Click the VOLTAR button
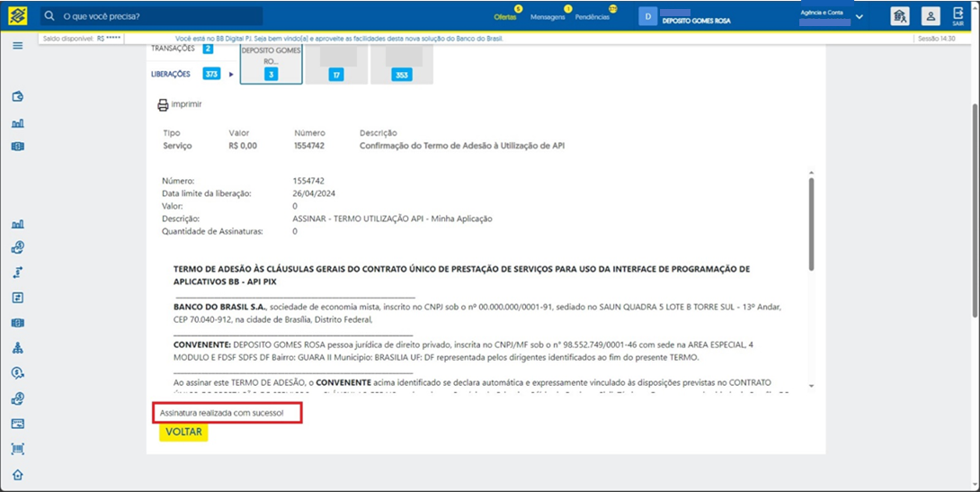The width and height of the screenshot is (980, 492). tap(183, 432)
